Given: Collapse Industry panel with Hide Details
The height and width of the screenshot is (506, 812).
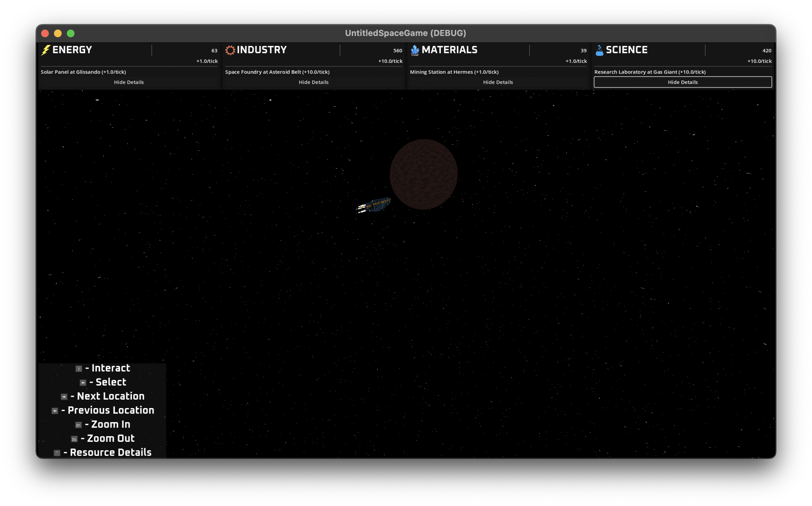Looking at the screenshot, I should [313, 82].
